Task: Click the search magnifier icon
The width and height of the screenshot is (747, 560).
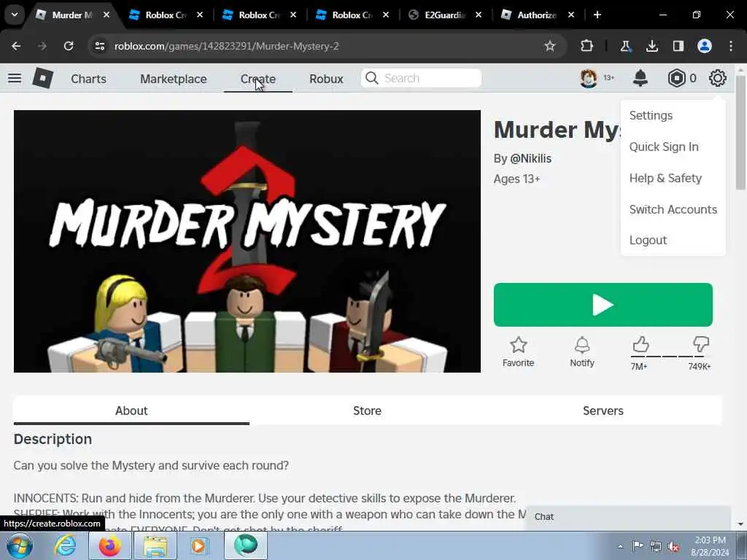Action: (371, 78)
